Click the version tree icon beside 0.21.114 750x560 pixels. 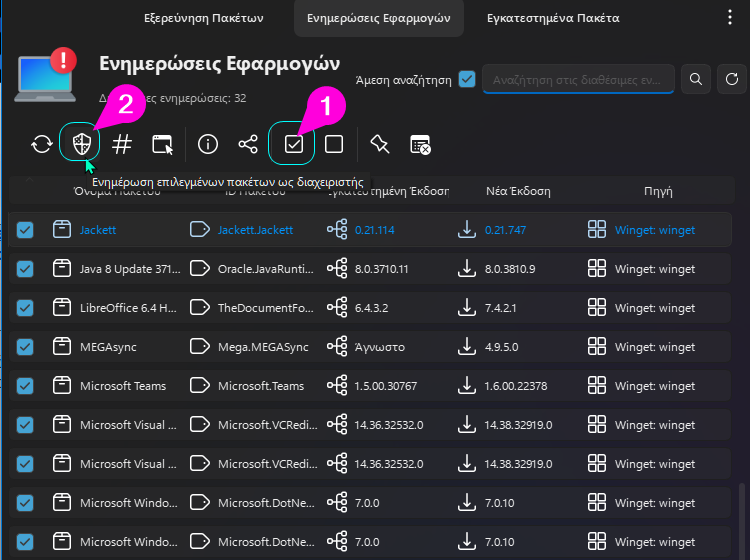pos(337,230)
